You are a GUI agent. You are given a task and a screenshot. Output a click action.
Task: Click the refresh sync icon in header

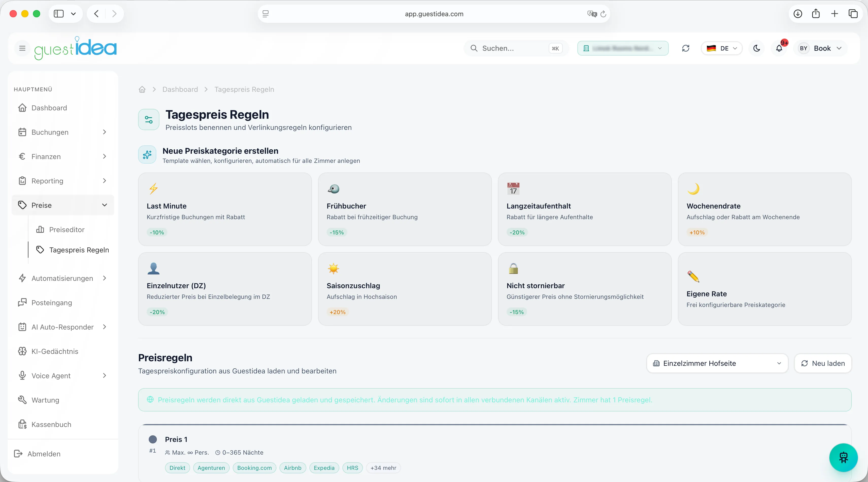[686, 48]
